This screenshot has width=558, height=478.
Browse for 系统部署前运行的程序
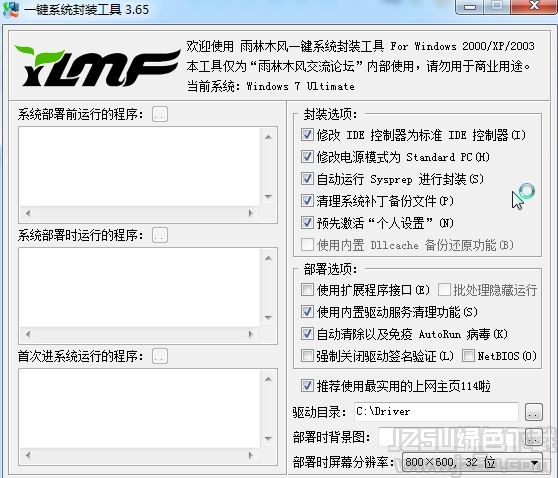click(160, 114)
